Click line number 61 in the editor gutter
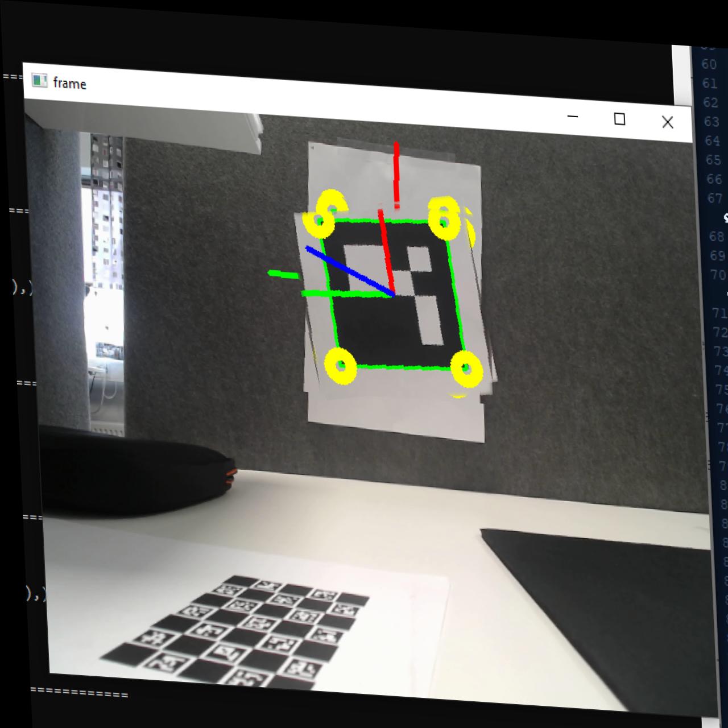The width and height of the screenshot is (728, 728). pyautogui.click(x=709, y=84)
